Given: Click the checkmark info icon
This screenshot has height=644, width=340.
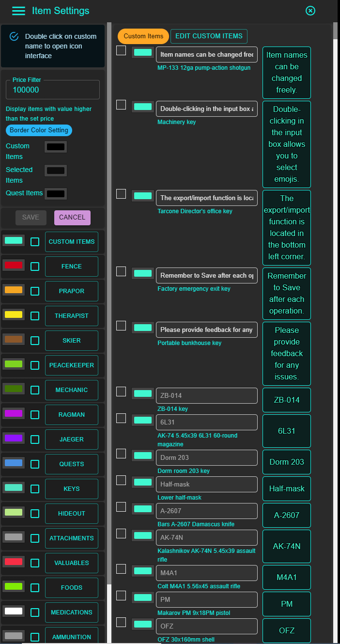Looking at the screenshot, I should pyautogui.click(x=14, y=36).
